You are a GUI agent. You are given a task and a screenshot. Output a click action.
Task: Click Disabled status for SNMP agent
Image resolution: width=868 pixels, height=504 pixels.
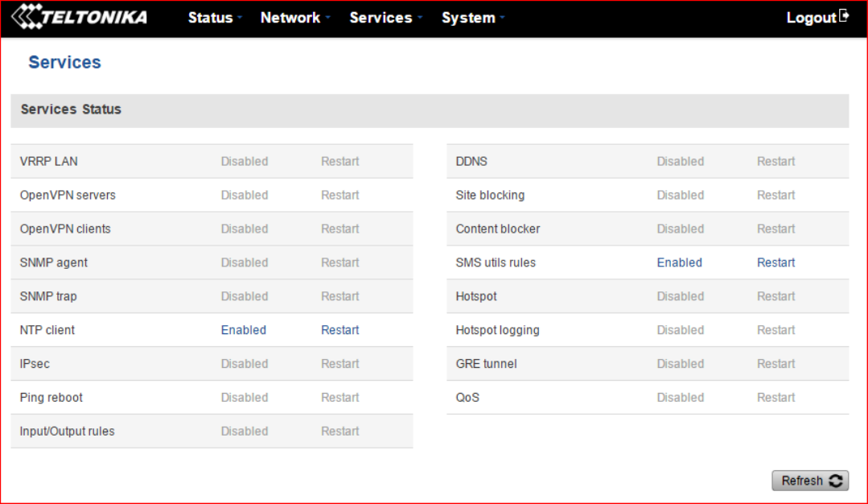pyautogui.click(x=244, y=262)
